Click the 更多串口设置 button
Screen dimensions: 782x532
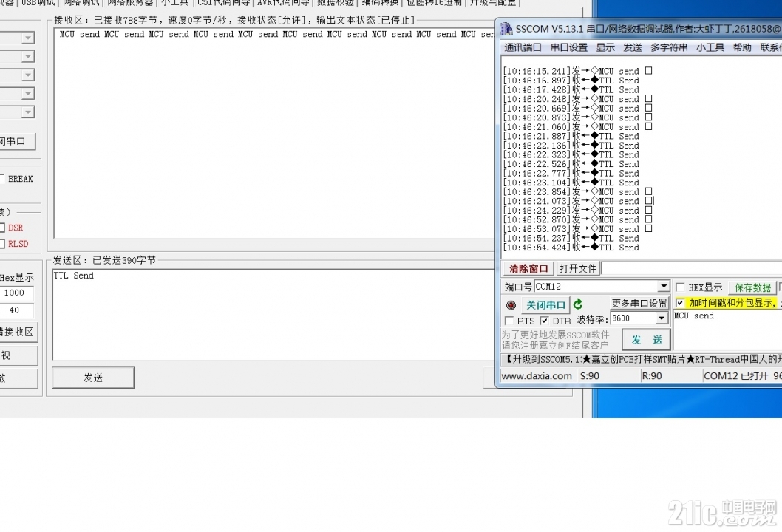639,303
